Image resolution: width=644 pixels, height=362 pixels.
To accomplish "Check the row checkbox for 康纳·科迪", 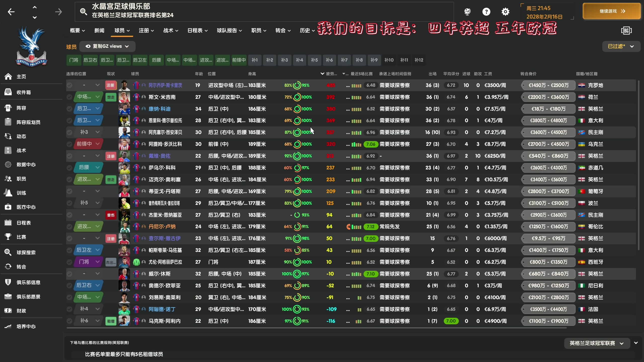I will point(69,109).
